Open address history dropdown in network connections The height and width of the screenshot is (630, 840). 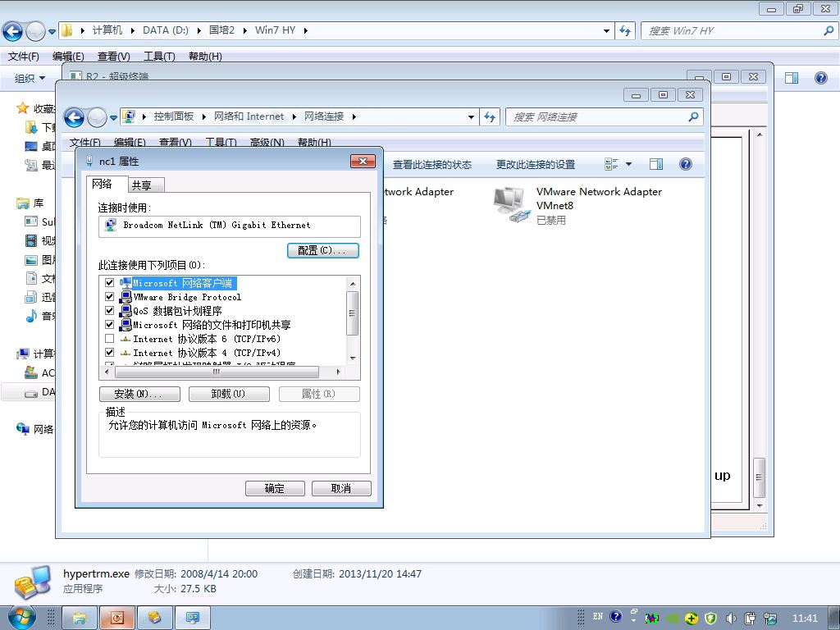click(x=471, y=116)
